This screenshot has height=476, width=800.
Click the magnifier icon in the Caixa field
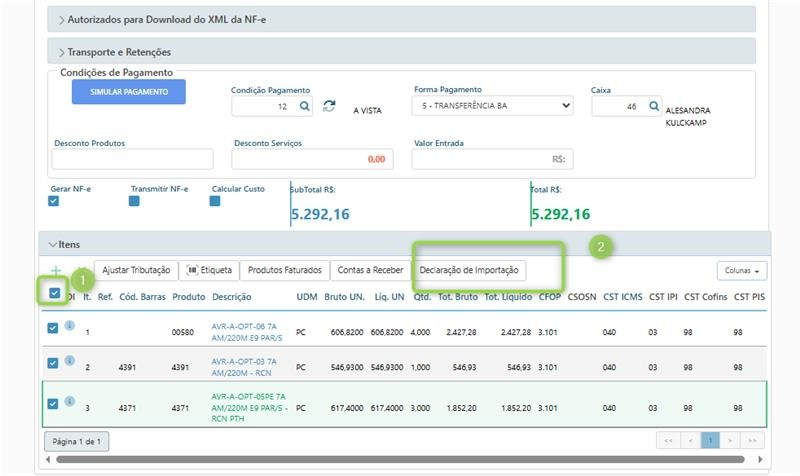click(654, 106)
